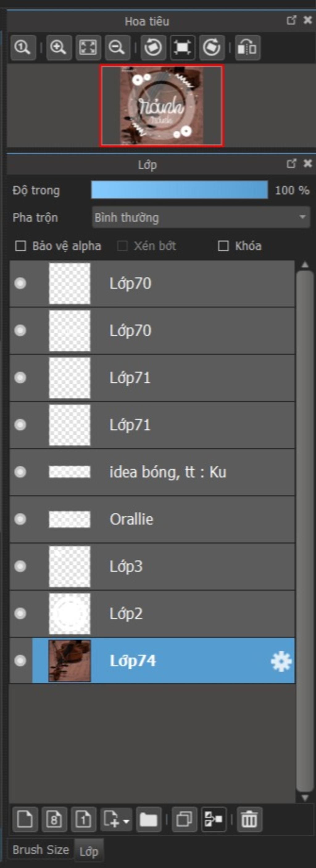
Task: Adjust the Độ trong opacity slider
Action: pos(180,190)
